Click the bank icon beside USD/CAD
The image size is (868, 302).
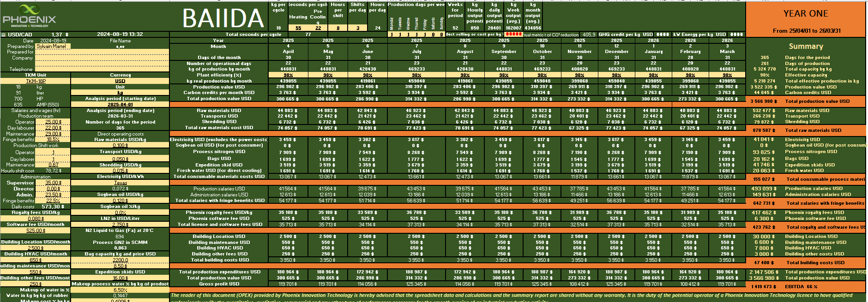pos(4,35)
